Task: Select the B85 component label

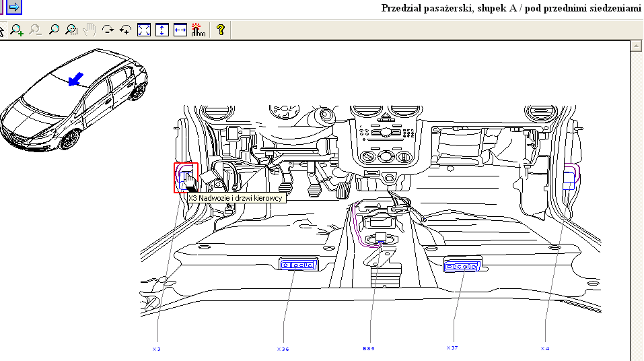Action: (x=368, y=349)
